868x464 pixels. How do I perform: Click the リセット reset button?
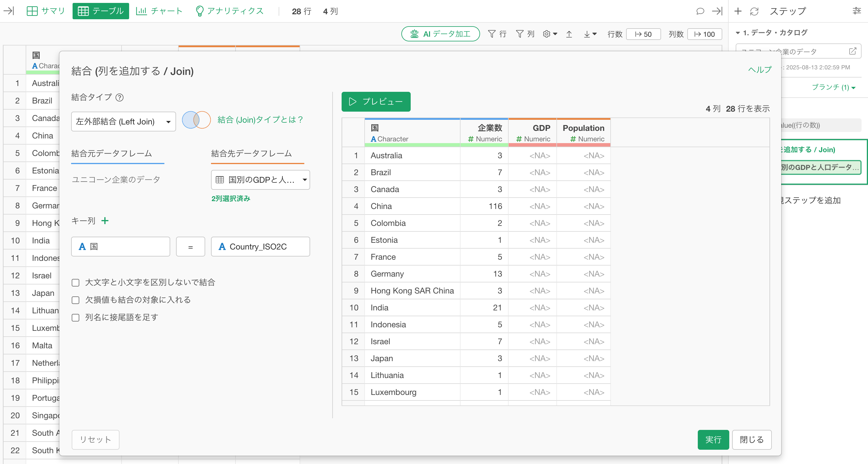(95, 440)
